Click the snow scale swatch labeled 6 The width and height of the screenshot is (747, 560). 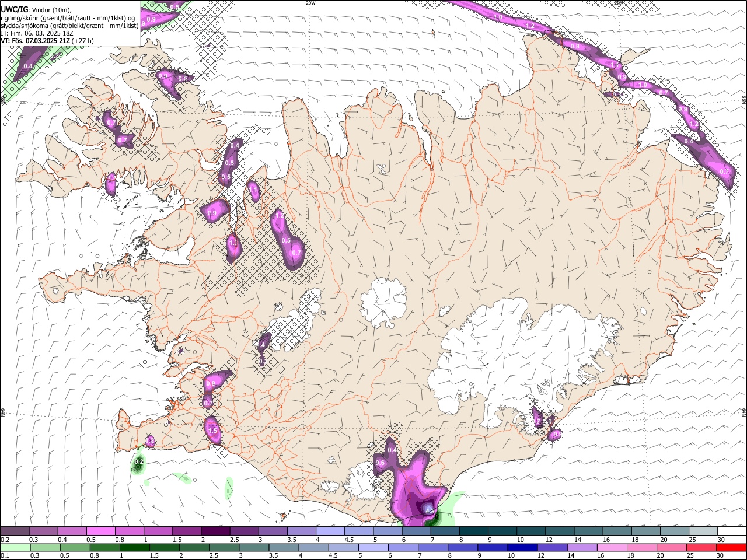click(x=417, y=531)
